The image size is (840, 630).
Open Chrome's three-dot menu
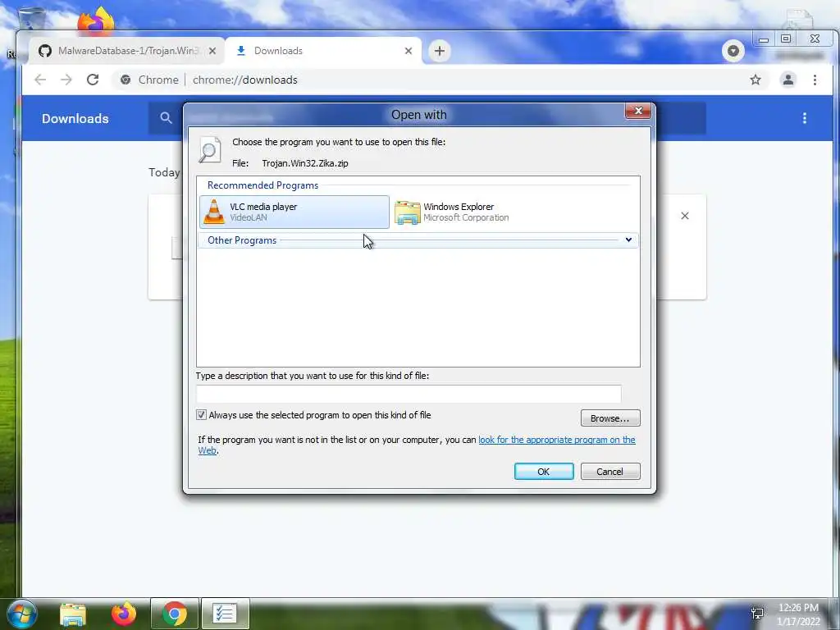click(815, 80)
